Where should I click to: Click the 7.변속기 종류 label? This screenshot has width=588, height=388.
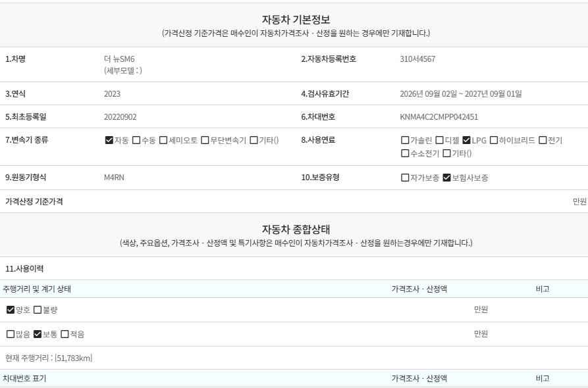[x=26, y=139]
